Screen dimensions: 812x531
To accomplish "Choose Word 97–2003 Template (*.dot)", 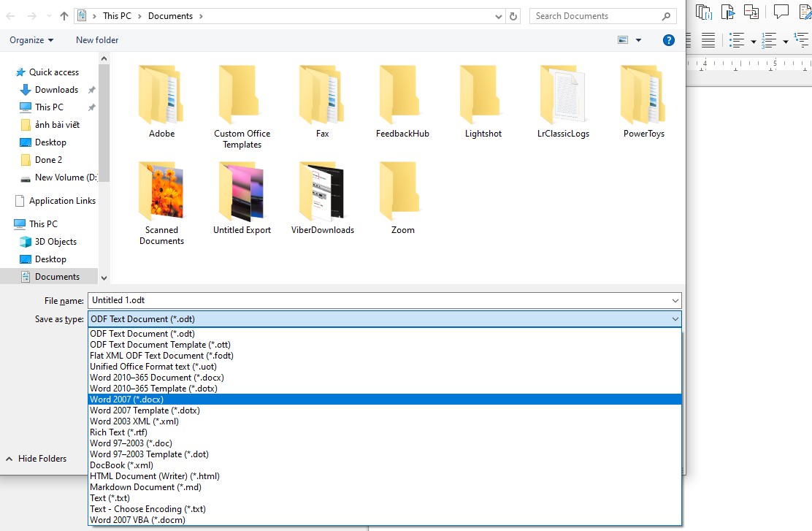I will [x=385, y=454].
